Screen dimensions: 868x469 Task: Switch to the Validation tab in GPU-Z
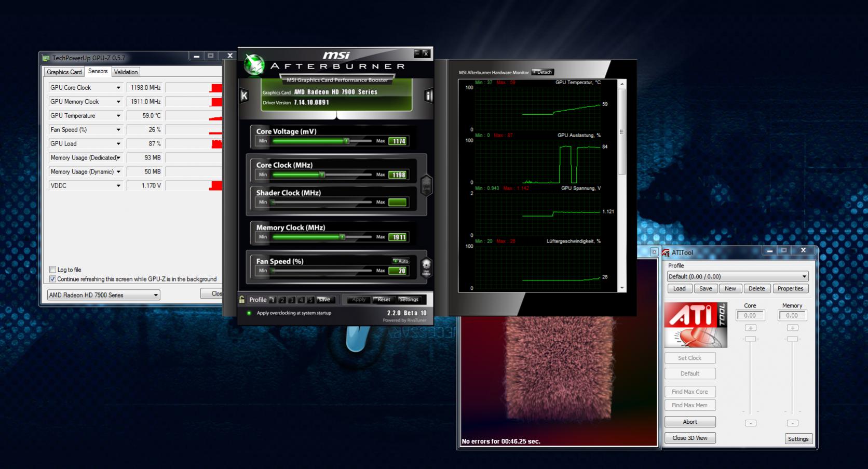pos(126,72)
